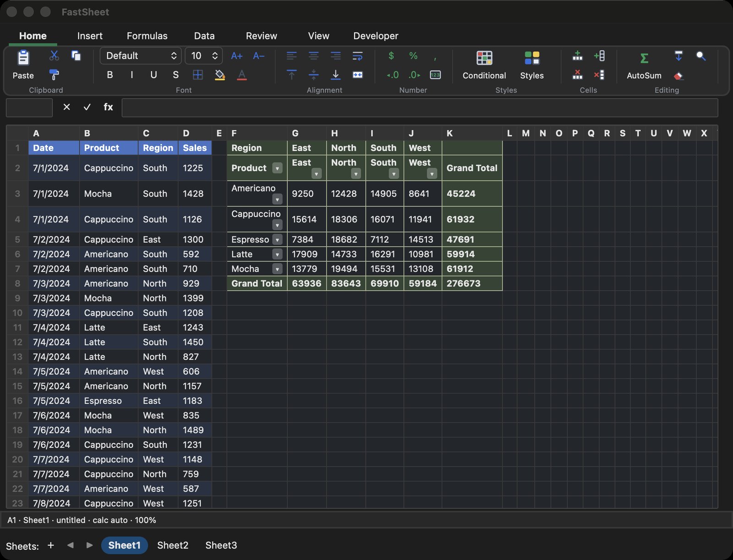
Task: Open the Default font name dropdown
Action: pyautogui.click(x=141, y=56)
